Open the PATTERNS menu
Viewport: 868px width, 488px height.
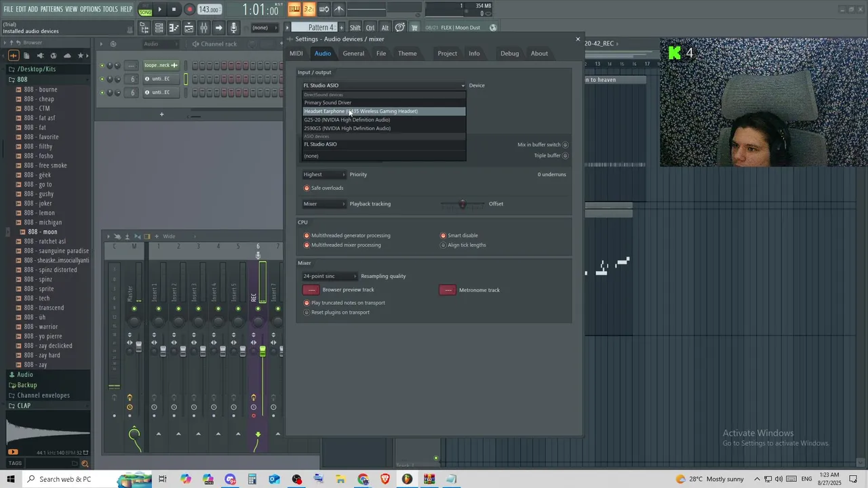52,9
